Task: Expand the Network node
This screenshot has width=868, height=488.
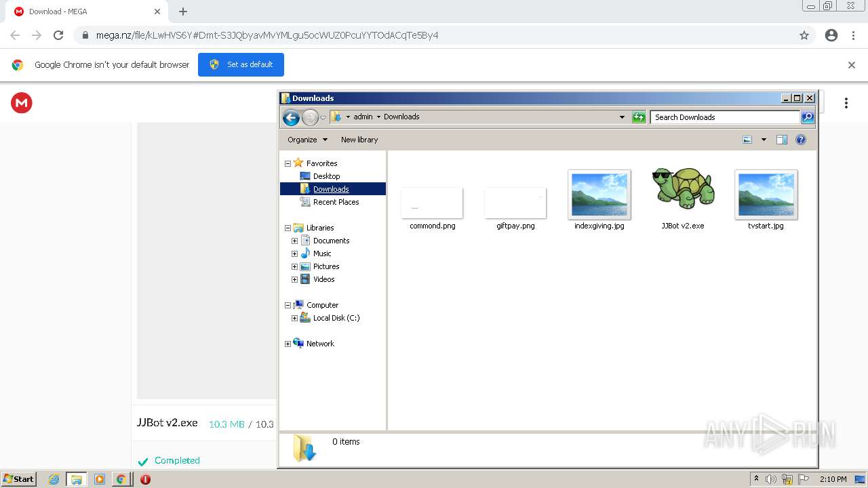Action: (x=288, y=344)
